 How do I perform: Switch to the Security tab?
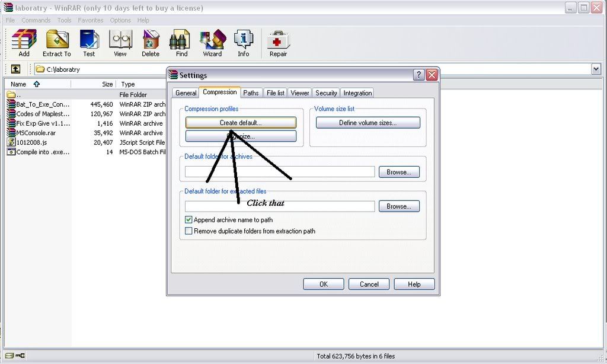(x=326, y=93)
